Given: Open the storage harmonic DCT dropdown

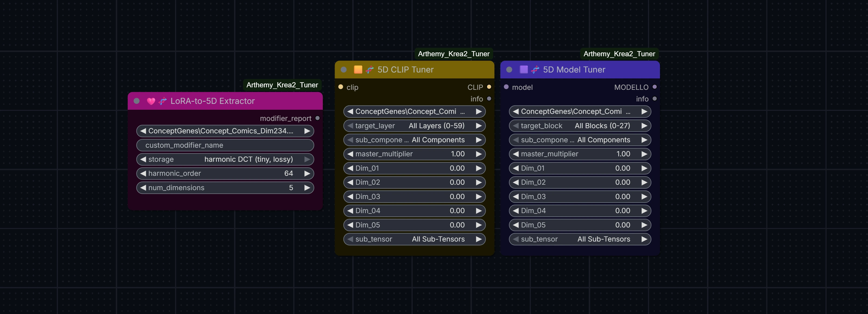Looking at the screenshot, I should point(225,159).
